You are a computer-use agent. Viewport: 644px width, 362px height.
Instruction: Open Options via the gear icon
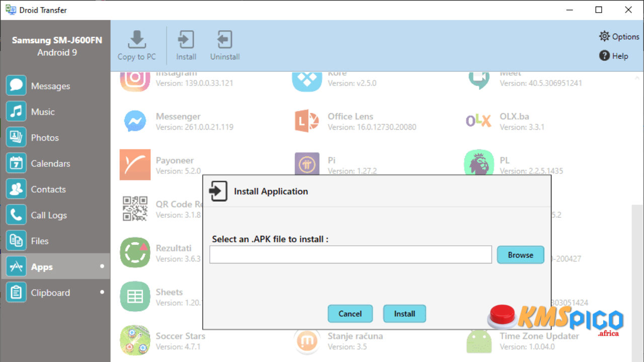point(604,36)
